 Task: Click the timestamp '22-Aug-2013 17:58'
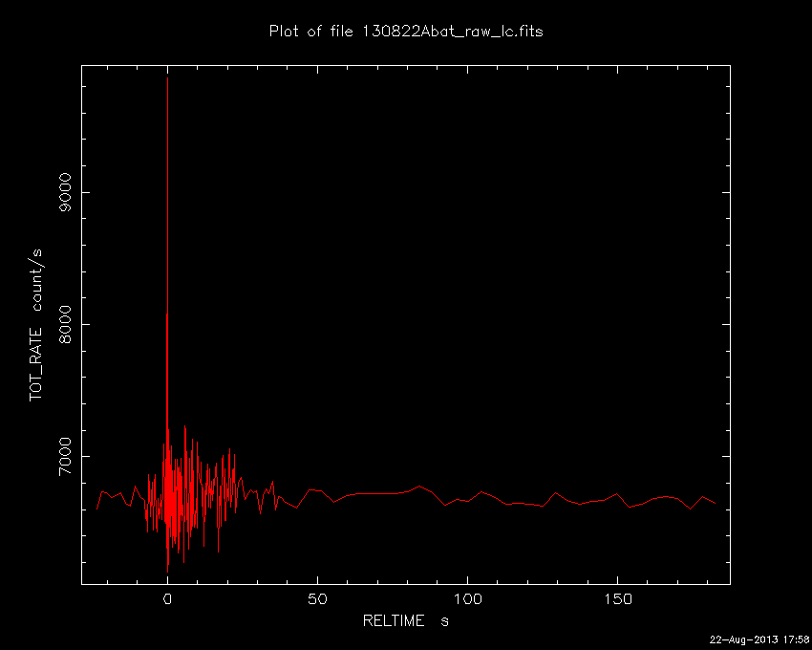coord(759,639)
